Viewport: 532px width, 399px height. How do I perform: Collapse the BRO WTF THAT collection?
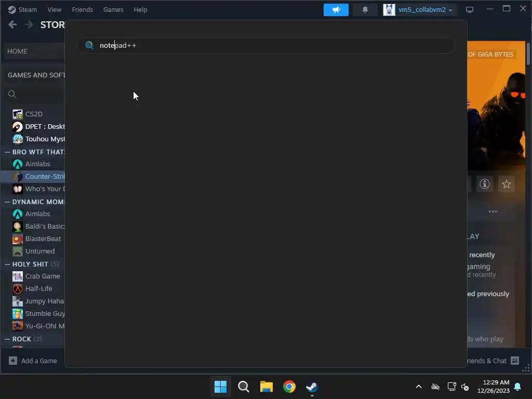(x=7, y=152)
